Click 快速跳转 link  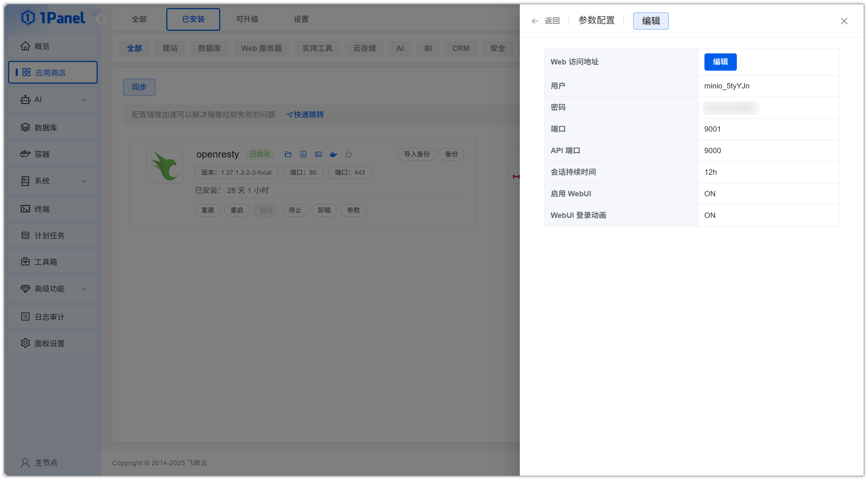(305, 114)
